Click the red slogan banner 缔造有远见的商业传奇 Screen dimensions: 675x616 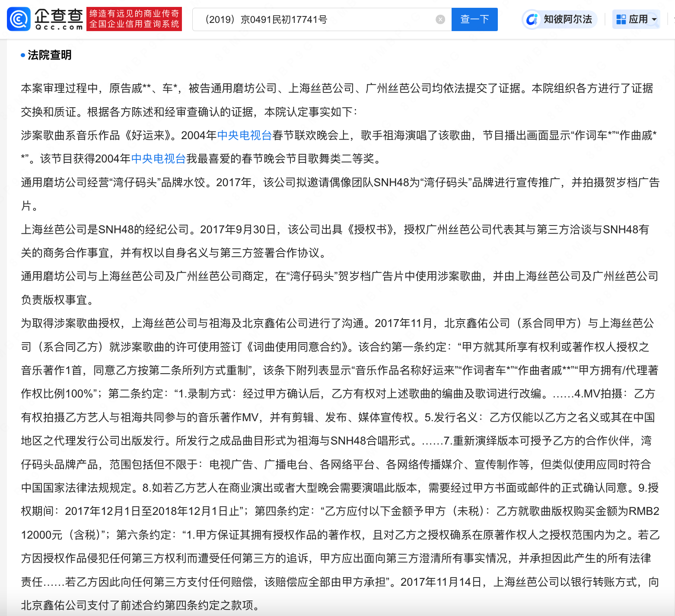(x=134, y=19)
